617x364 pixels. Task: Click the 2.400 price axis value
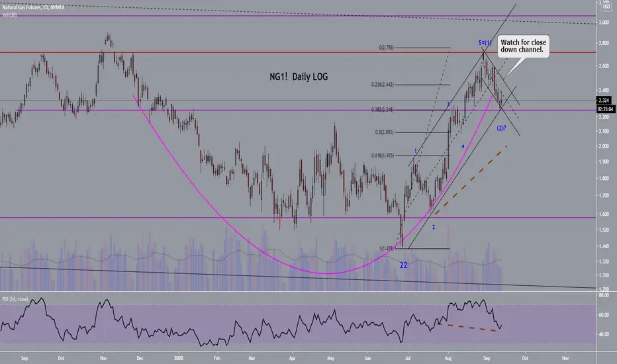604,90
